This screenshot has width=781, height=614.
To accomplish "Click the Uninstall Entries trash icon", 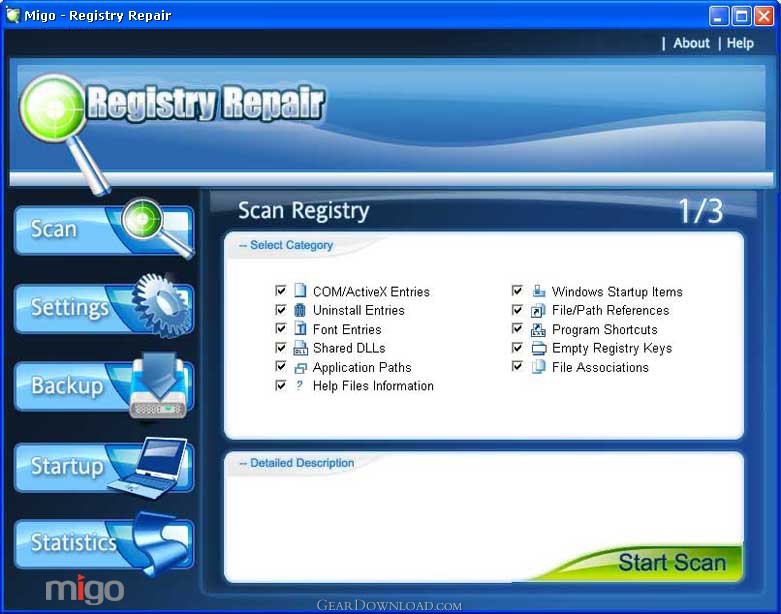I will click(300, 310).
